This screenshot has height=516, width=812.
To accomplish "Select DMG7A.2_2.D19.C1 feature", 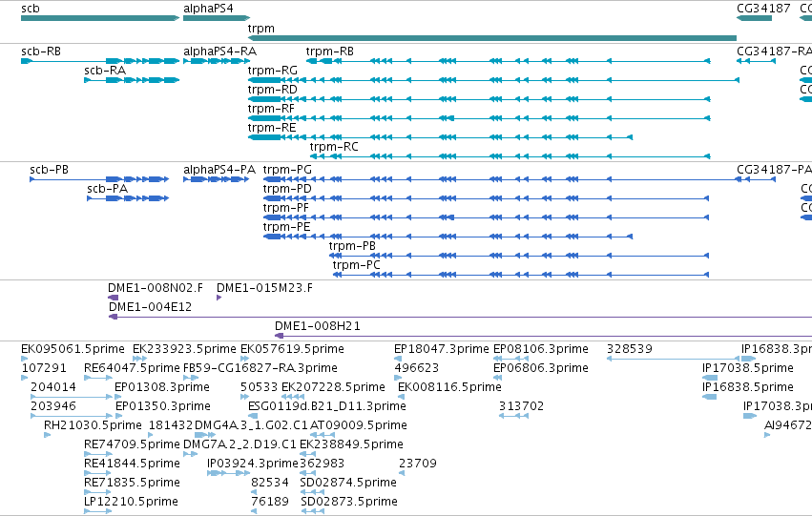I will [x=239, y=444].
